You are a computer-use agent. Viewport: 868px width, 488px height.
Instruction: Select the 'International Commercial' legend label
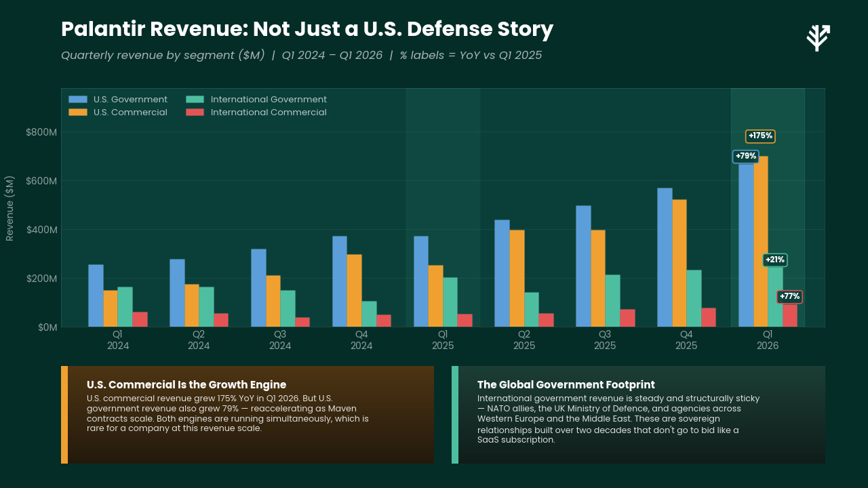269,113
